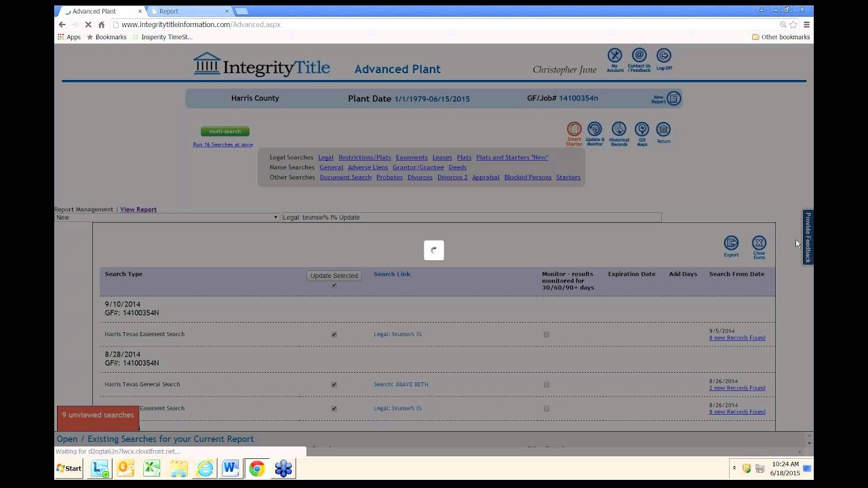Launch the Smart Starter tool
This screenshot has height=488, width=868.
click(574, 134)
